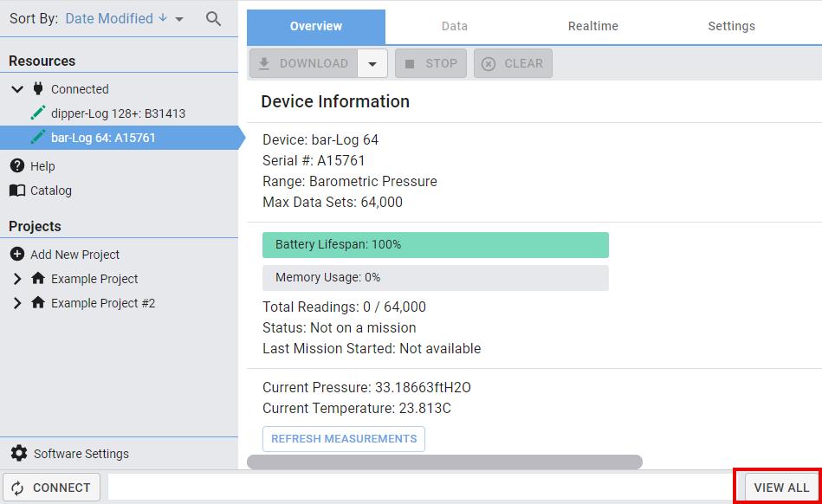This screenshot has height=504, width=822.
Task: Click the horizontal scrollbar below measurements
Action: coord(444,462)
